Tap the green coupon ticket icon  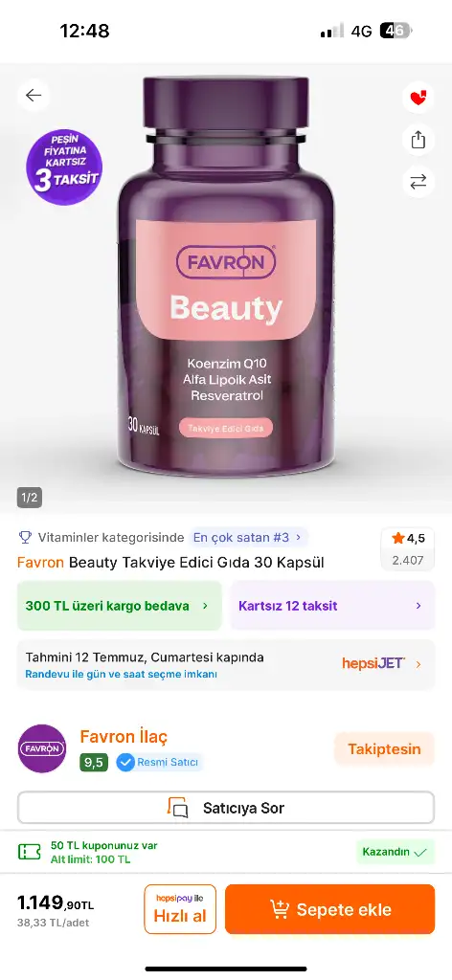[x=29, y=852]
